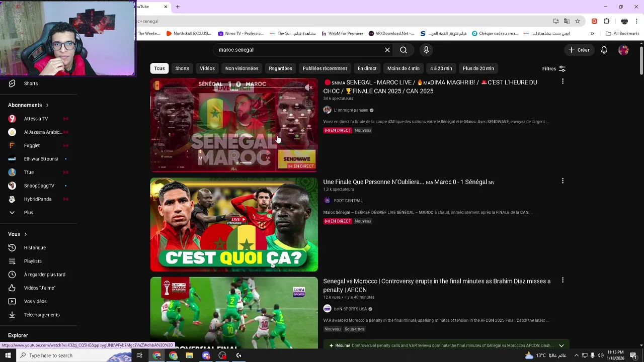Viewport: 644px width, 362px height.
Task: Open the Filtres panel
Action: tap(553, 68)
